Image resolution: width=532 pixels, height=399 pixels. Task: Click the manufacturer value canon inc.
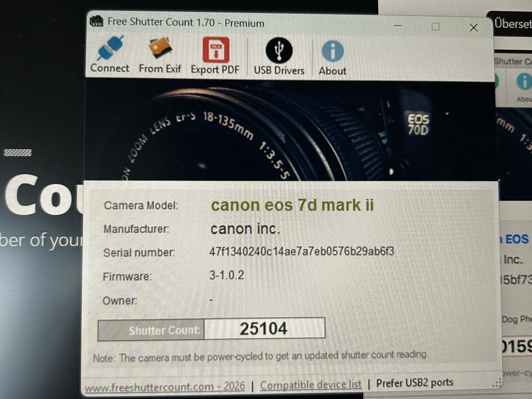point(245,229)
